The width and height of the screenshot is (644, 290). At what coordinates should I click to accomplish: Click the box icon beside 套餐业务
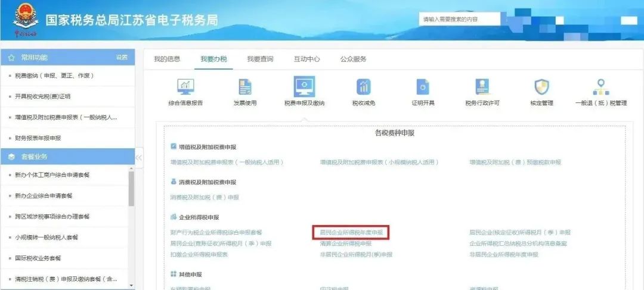coord(11,157)
